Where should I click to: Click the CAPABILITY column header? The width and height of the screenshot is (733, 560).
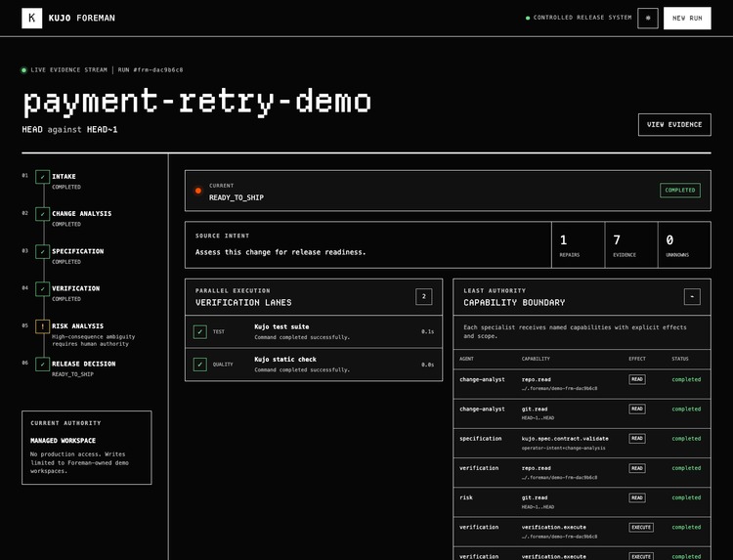tap(536, 359)
